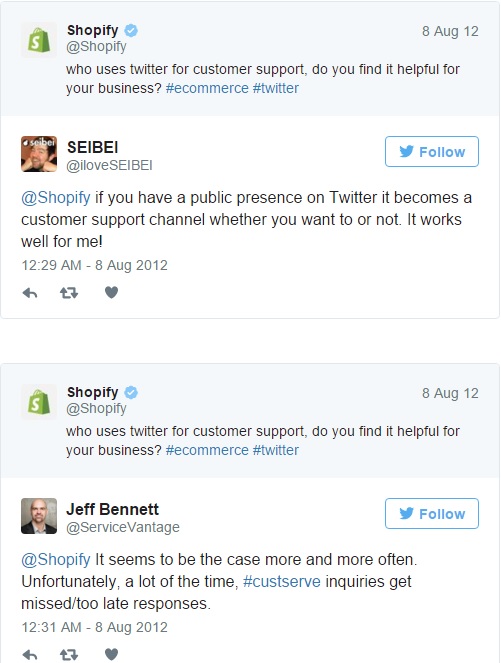Follow SEIBEI on Twitter
501x663 pixels.
tap(432, 151)
